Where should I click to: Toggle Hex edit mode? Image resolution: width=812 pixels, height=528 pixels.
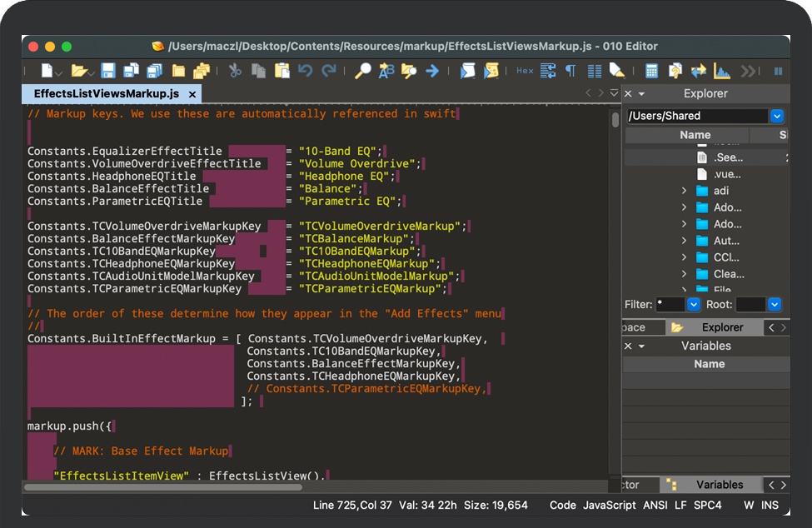tap(525, 71)
